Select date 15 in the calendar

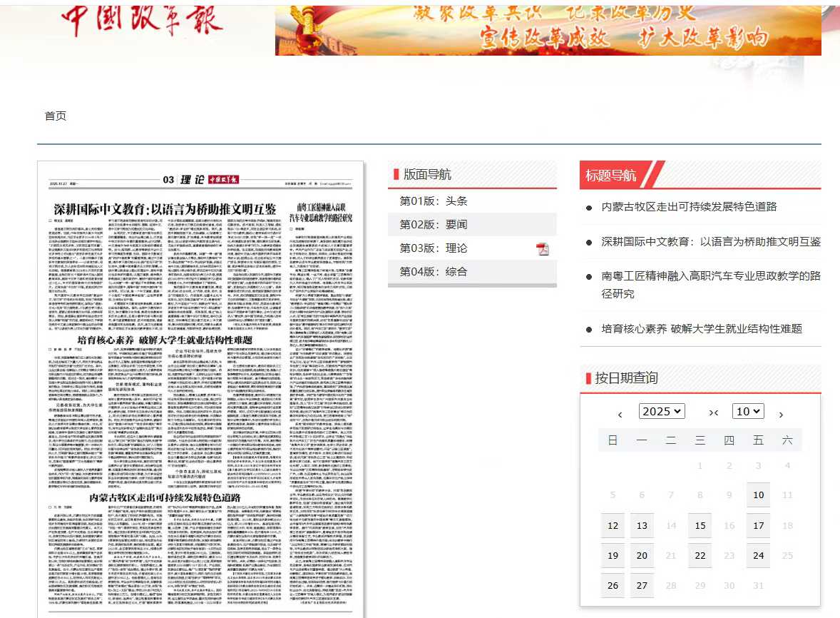[x=700, y=526]
